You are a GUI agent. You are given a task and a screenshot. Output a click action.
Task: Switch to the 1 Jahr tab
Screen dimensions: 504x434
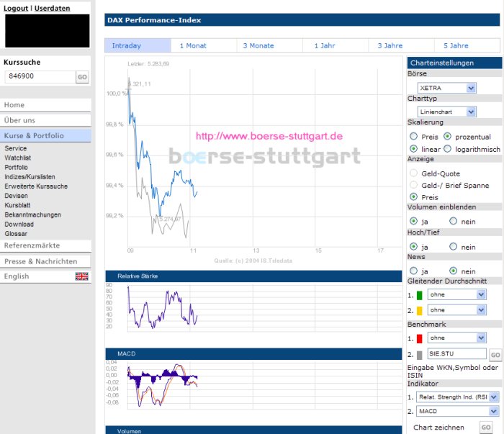(336, 45)
